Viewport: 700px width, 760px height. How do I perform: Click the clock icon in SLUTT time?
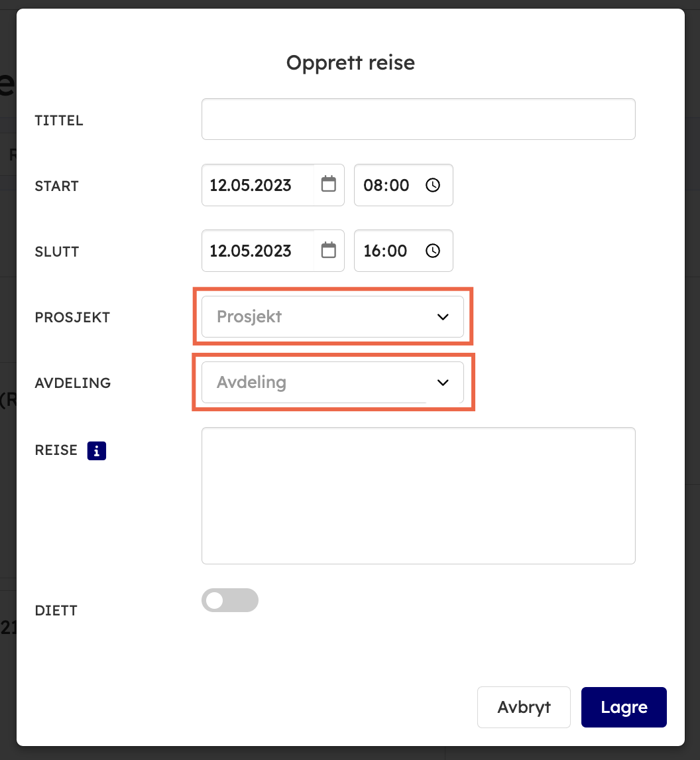point(433,251)
